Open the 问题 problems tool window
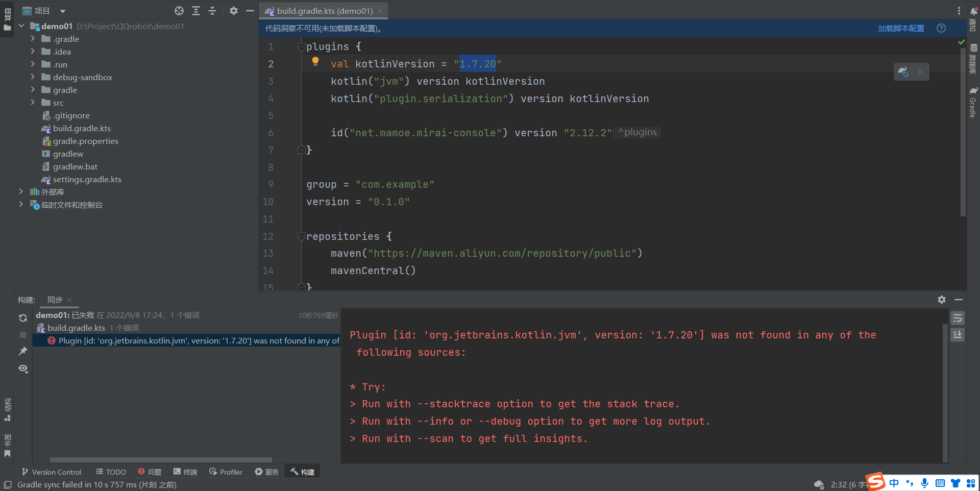Screen dimensions: 980x491 [150, 472]
